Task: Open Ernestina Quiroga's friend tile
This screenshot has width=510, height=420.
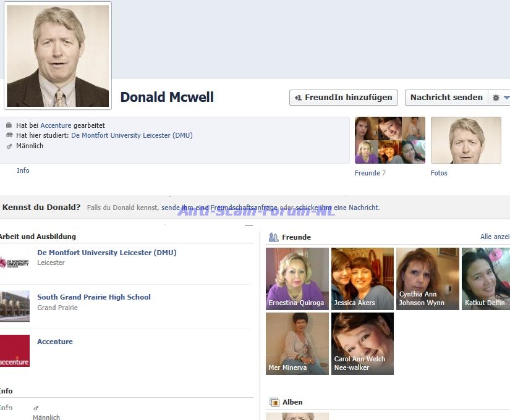Action: [x=297, y=279]
